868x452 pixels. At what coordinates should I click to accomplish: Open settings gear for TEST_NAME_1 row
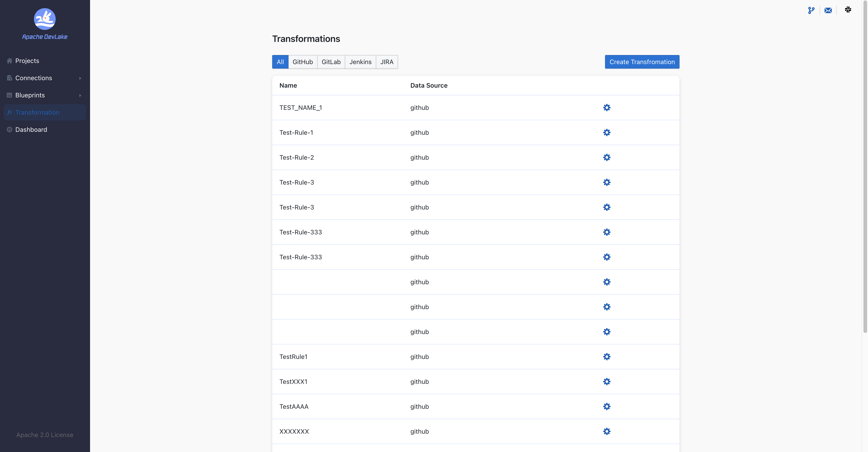pos(606,108)
